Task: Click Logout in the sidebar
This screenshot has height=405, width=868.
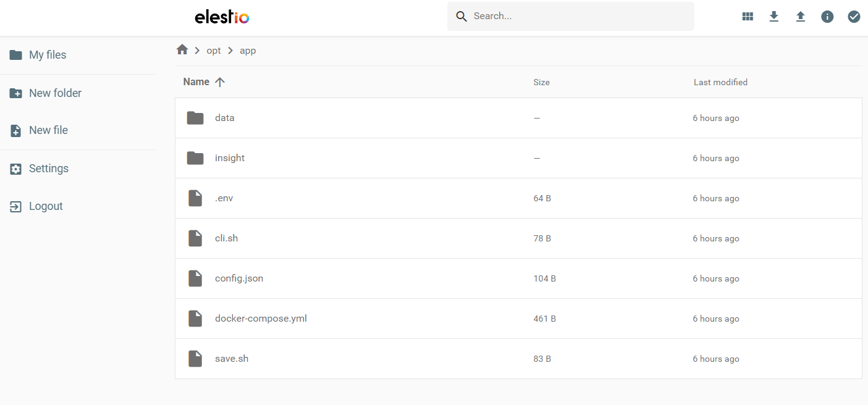Action: [x=45, y=206]
